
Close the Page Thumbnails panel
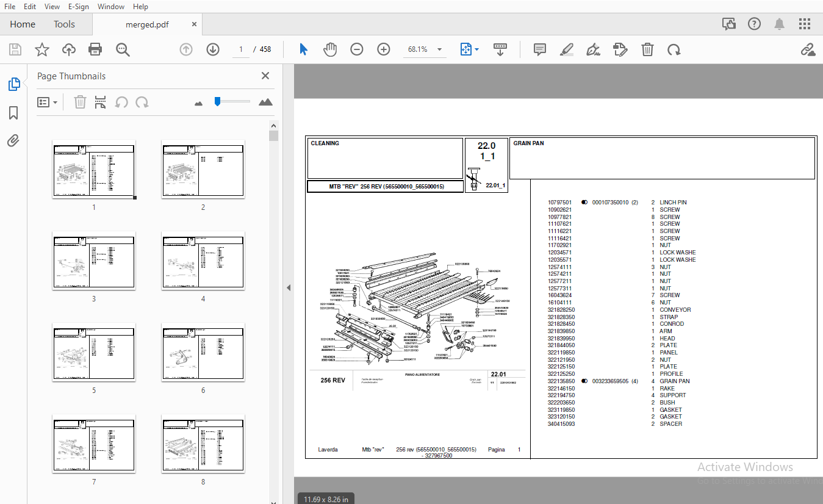(x=265, y=76)
